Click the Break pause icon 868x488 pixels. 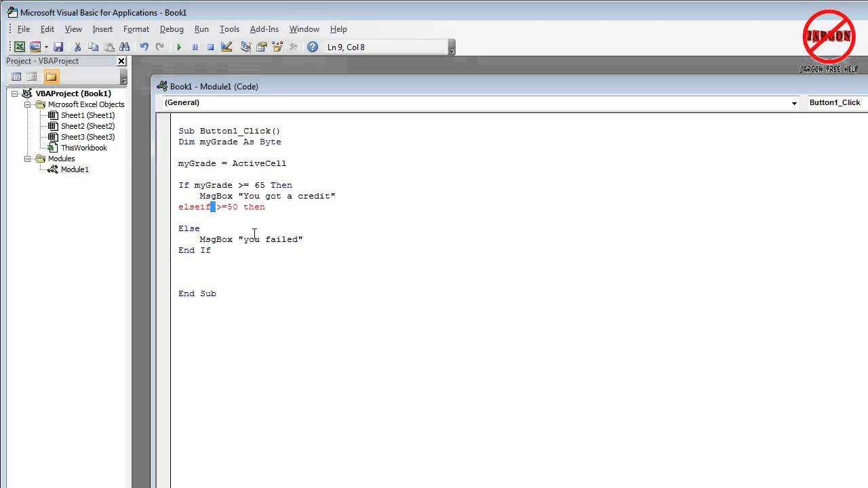[195, 47]
